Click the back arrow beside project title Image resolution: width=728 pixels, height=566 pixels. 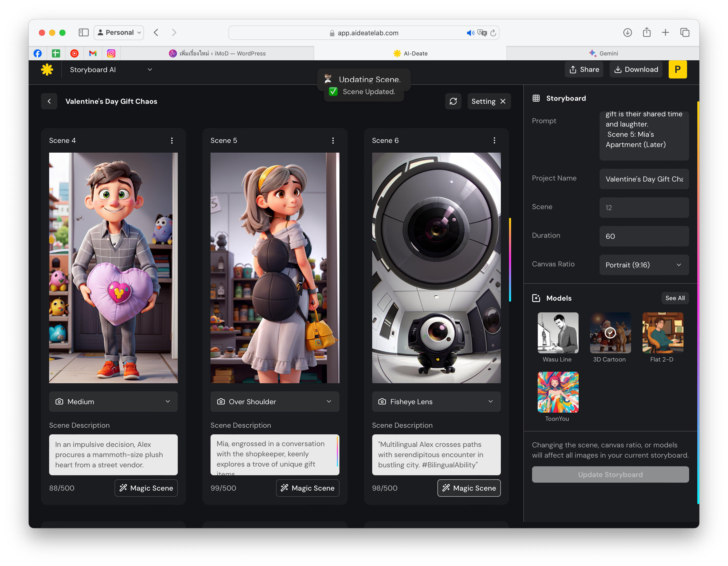49,101
